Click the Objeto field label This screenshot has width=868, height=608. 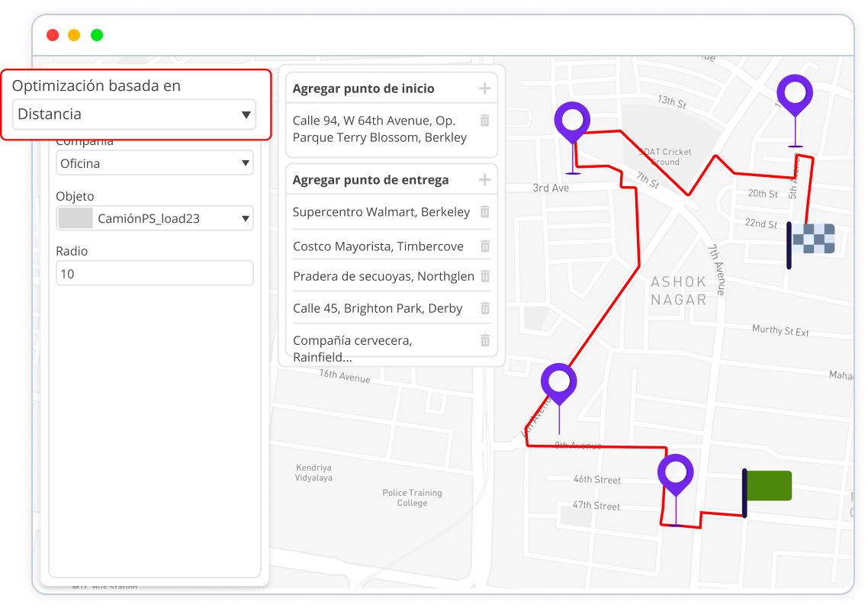75,196
